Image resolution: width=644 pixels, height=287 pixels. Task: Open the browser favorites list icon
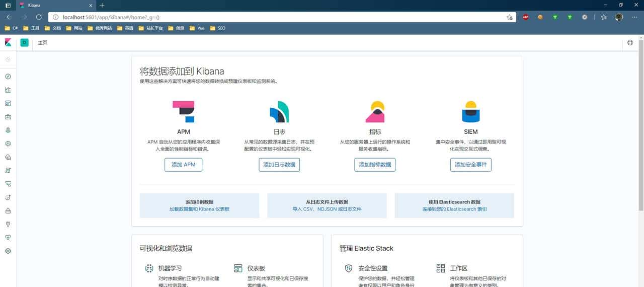tap(603, 17)
